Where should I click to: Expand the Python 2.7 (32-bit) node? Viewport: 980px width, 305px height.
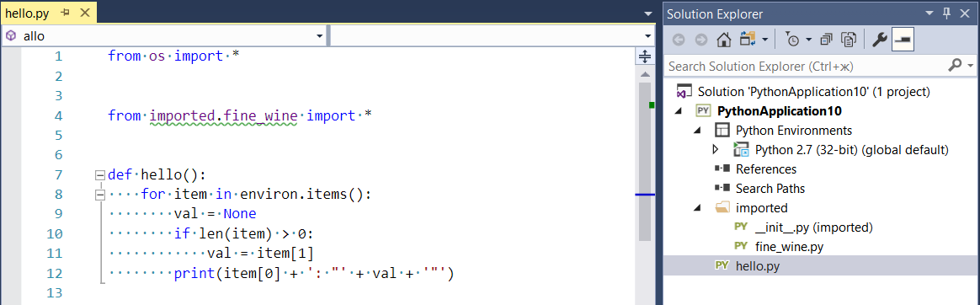tap(716, 150)
